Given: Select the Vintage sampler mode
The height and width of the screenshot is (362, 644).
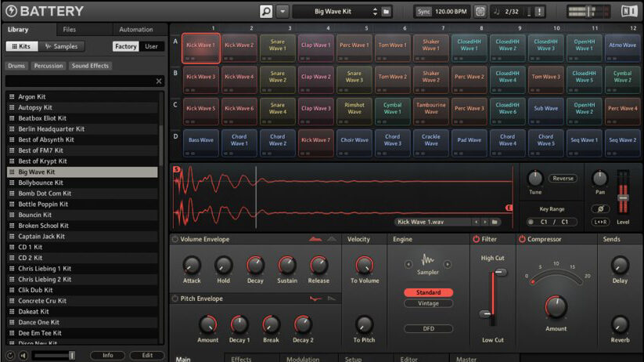Looking at the screenshot, I should tap(428, 303).
